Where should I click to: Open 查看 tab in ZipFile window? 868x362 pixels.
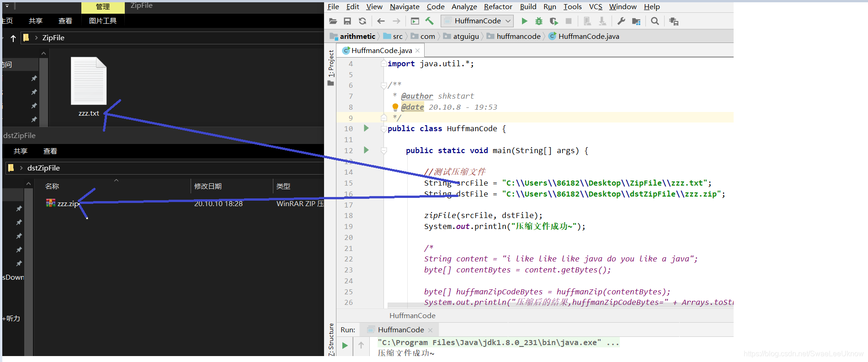[65, 21]
